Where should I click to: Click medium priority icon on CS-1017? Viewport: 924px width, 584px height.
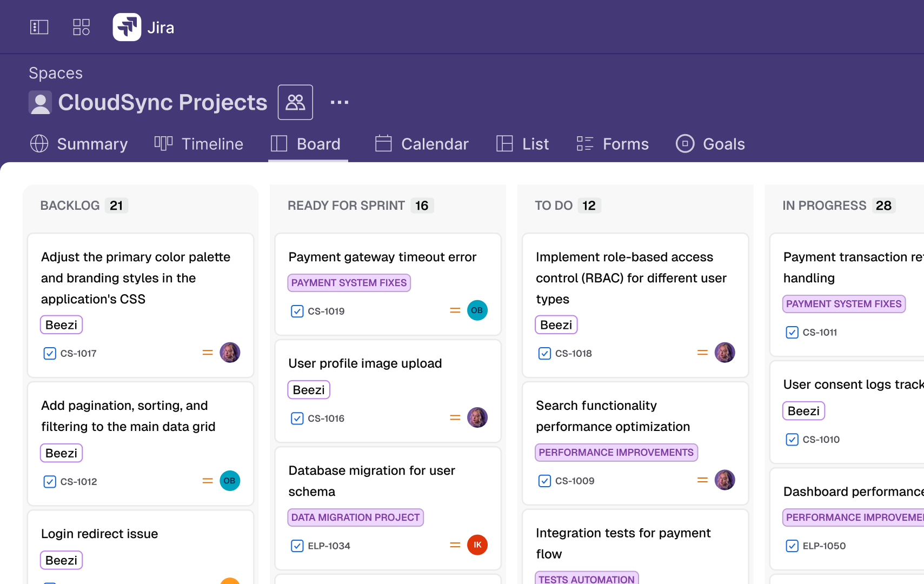pos(208,353)
